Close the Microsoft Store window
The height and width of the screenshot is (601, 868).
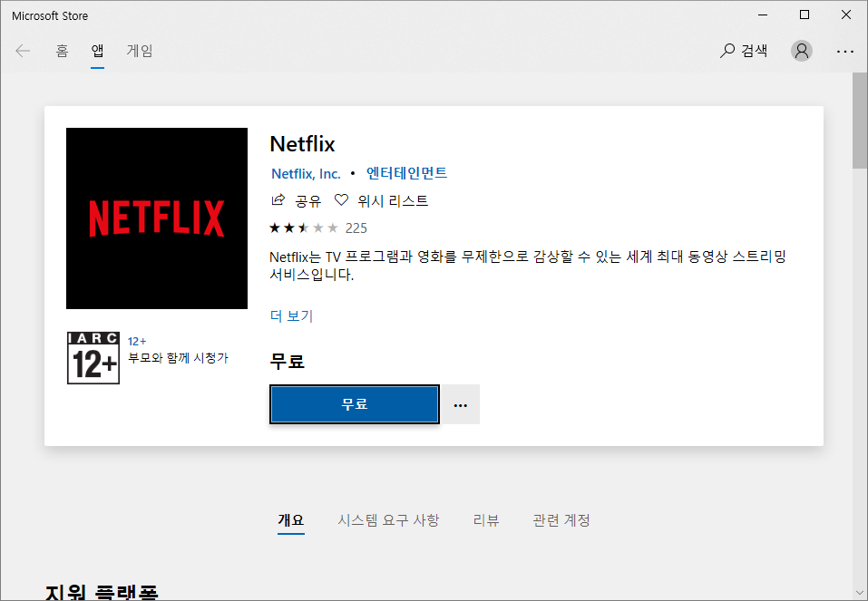pos(846,15)
